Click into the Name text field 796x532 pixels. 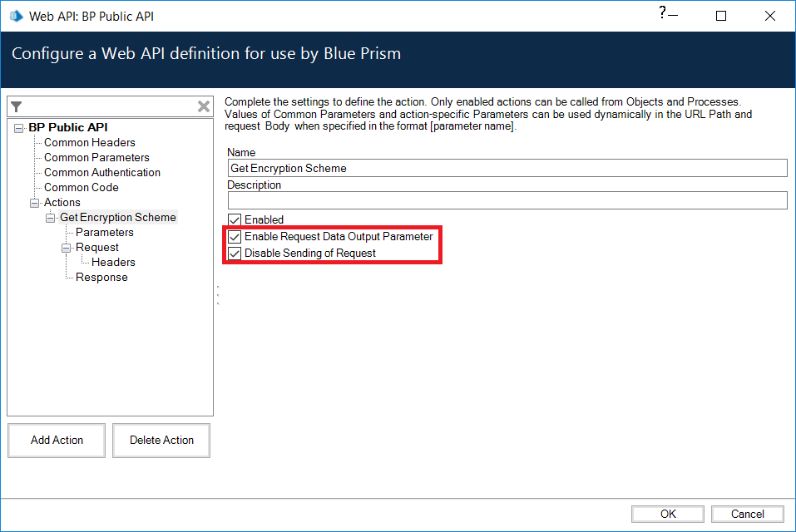[x=507, y=168]
